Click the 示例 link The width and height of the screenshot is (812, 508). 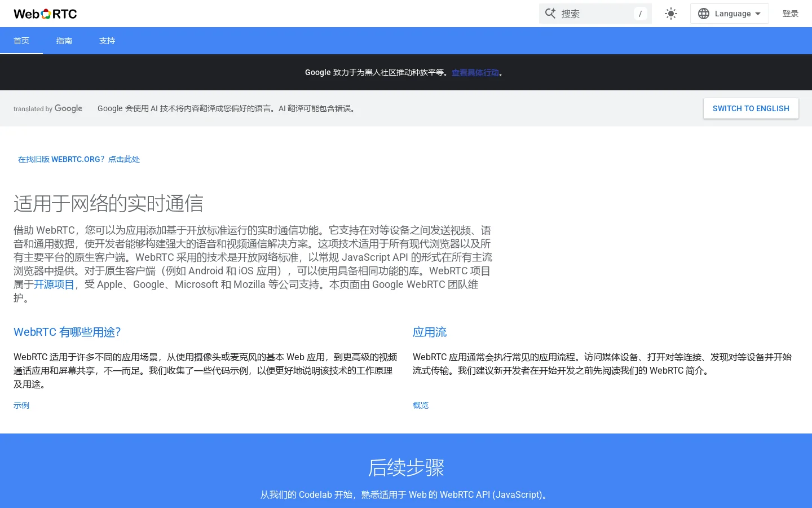pyautogui.click(x=21, y=405)
